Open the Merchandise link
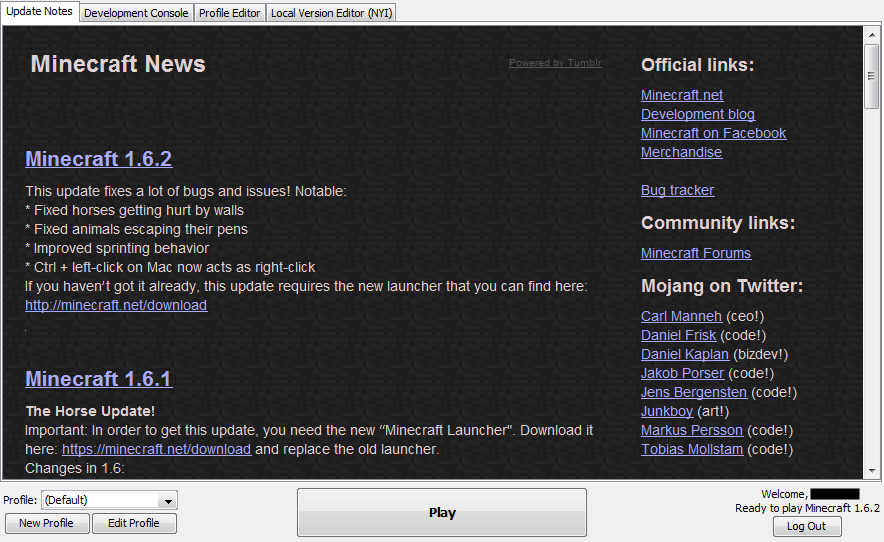 pos(681,152)
